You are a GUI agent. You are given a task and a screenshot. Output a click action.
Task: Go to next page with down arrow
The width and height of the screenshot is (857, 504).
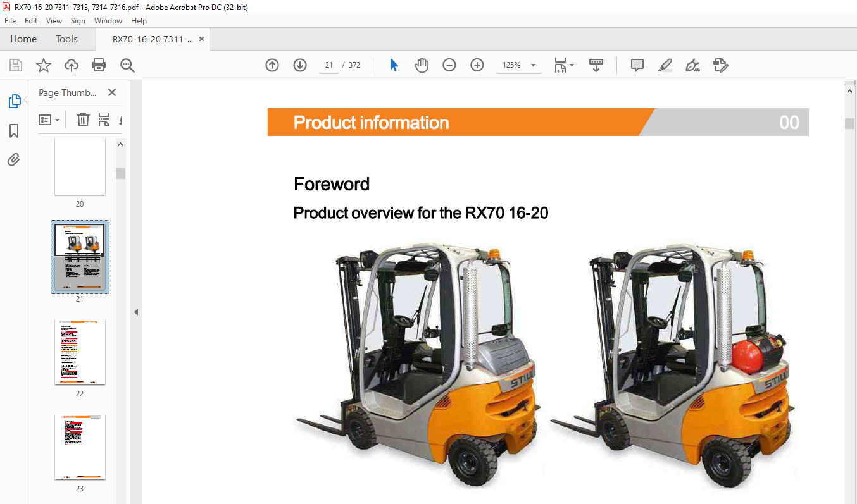[x=300, y=65]
